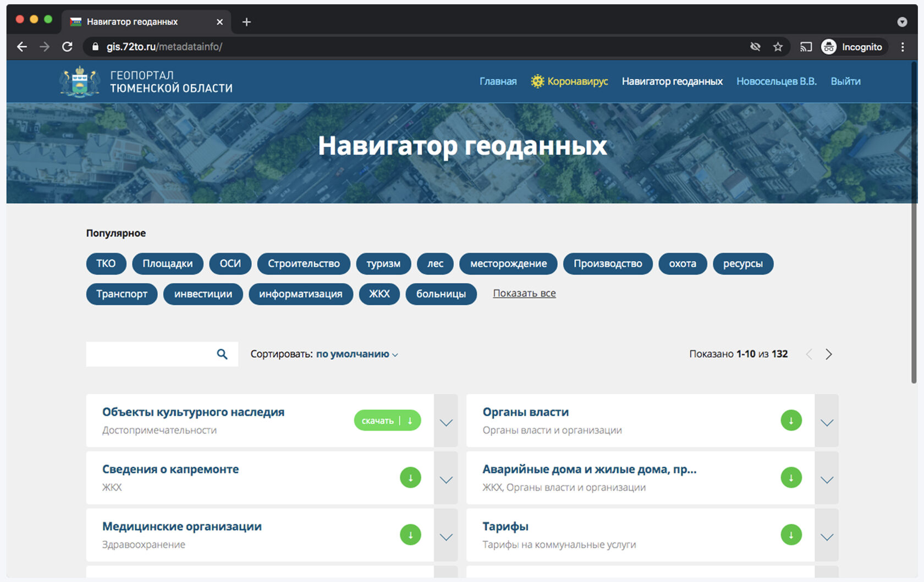Download the Сведения о капремонте dataset
This screenshot has width=924, height=582.
coord(410,477)
